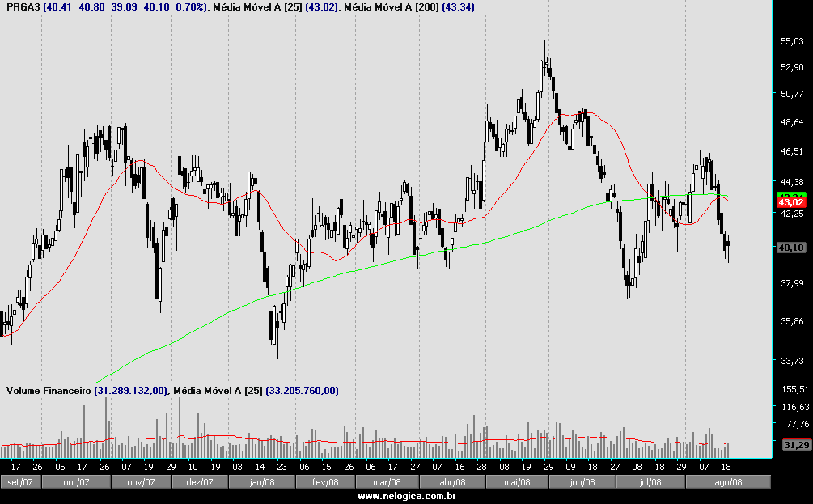Image resolution: width=813 pixels, height=504 pixels.
Task: Click the 37,99 price axis label
Action: [x=792, y=283]
